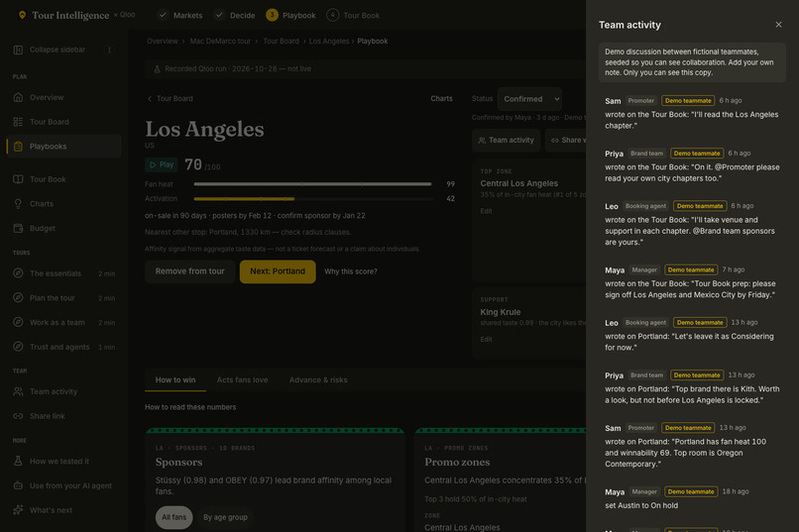This screenshot has height=532, width=799.
Task: Click the Tour Intelligence pin logo
Action: (22, 15)
